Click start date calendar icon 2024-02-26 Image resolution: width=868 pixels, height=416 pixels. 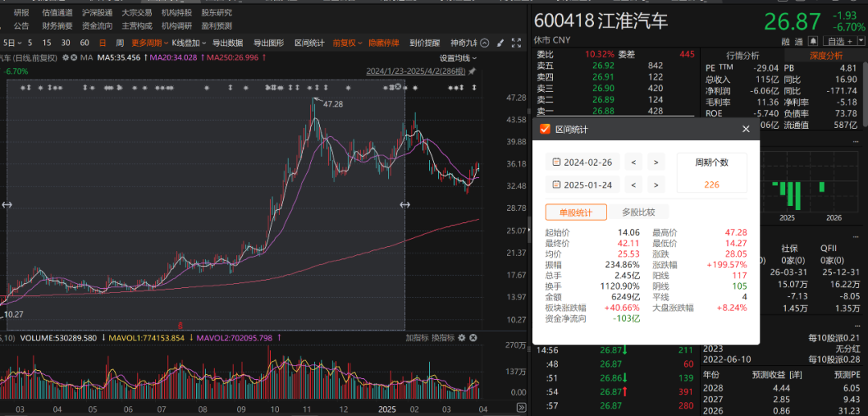coord(556,163)
